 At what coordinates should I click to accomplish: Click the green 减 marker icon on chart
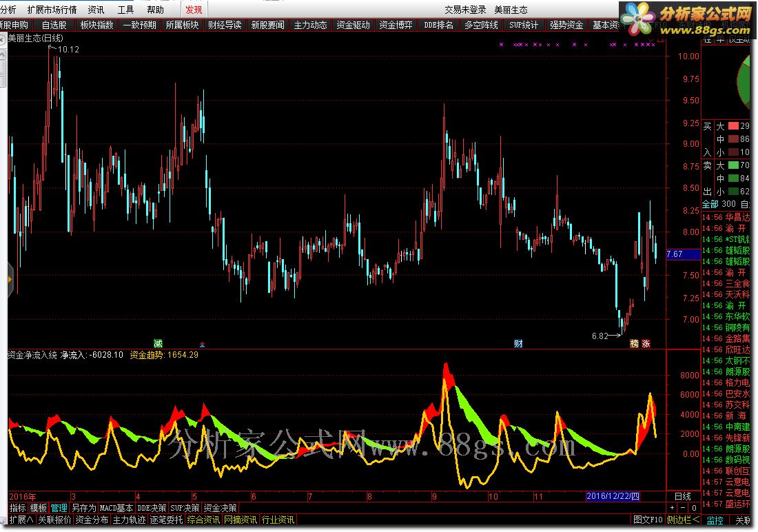[x=158, y=343]
